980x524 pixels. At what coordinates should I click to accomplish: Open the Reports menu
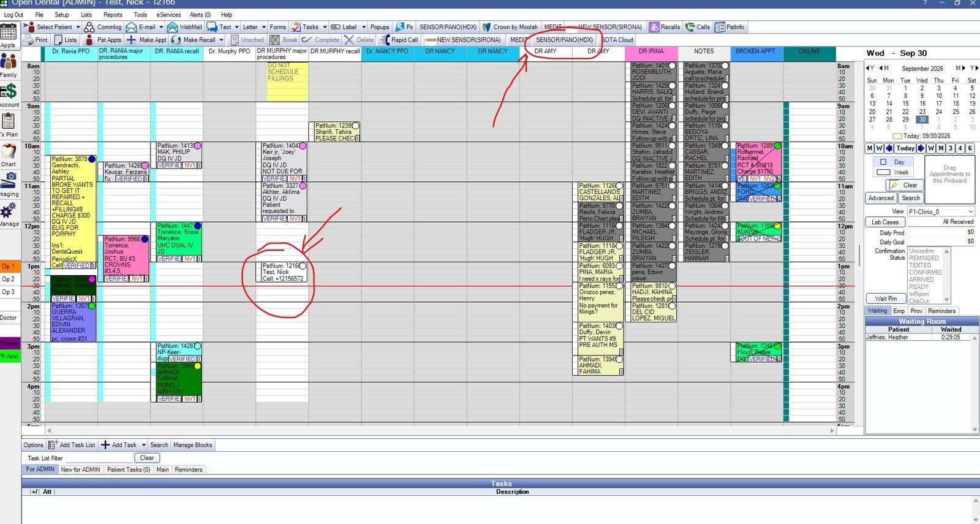(113, 15)
